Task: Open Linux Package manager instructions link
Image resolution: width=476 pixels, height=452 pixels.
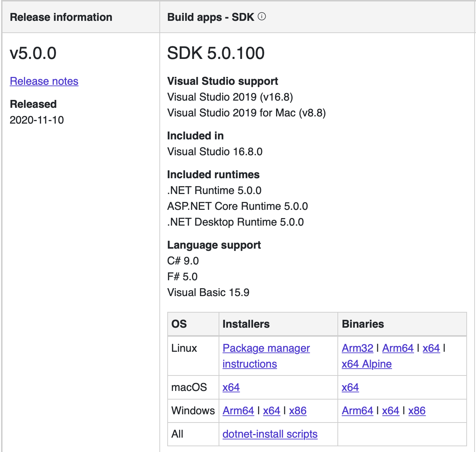Action: pyautogui.click(x=266, y=356)
